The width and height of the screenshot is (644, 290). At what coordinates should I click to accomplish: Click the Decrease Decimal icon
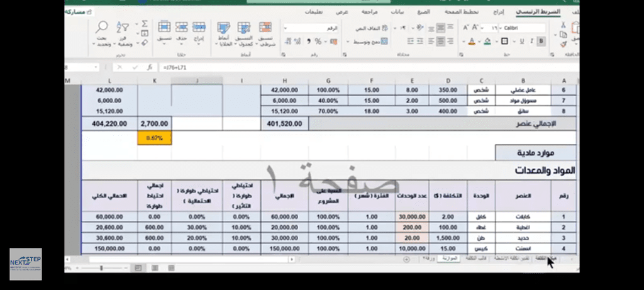287,42
